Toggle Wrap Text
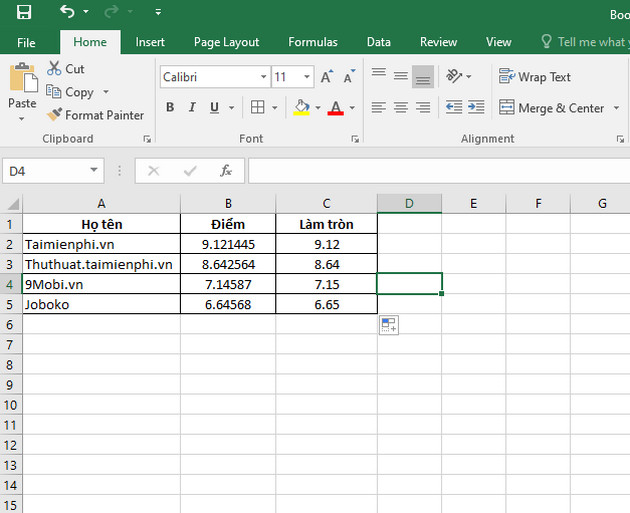The height and width of the screenshot is (513, 630). (x=534, y=77)
